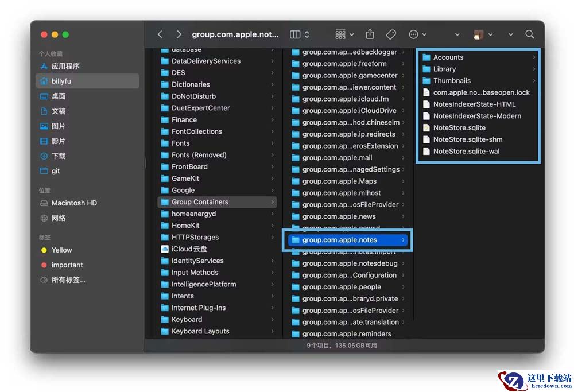Image resolution: width=574 pixels, height=392 pixels.
Task: Open the user avatar toolbar dropdown
Action: (x=483, y=34)
